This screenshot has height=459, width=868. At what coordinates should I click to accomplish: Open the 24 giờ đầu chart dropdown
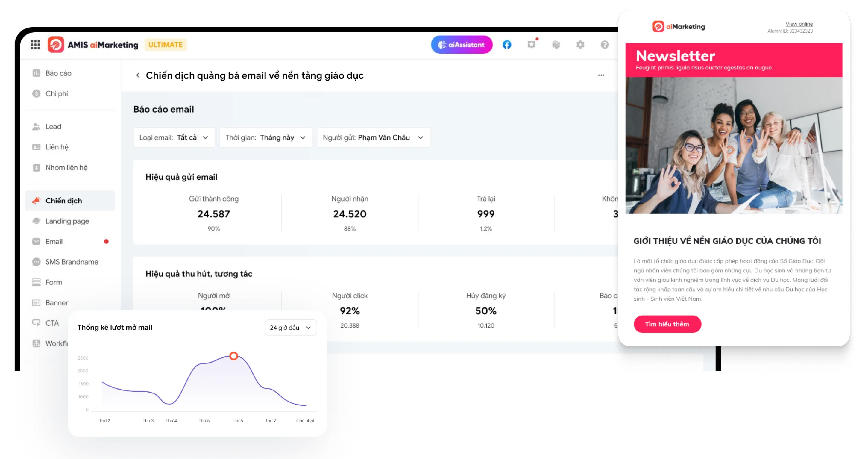290,328
